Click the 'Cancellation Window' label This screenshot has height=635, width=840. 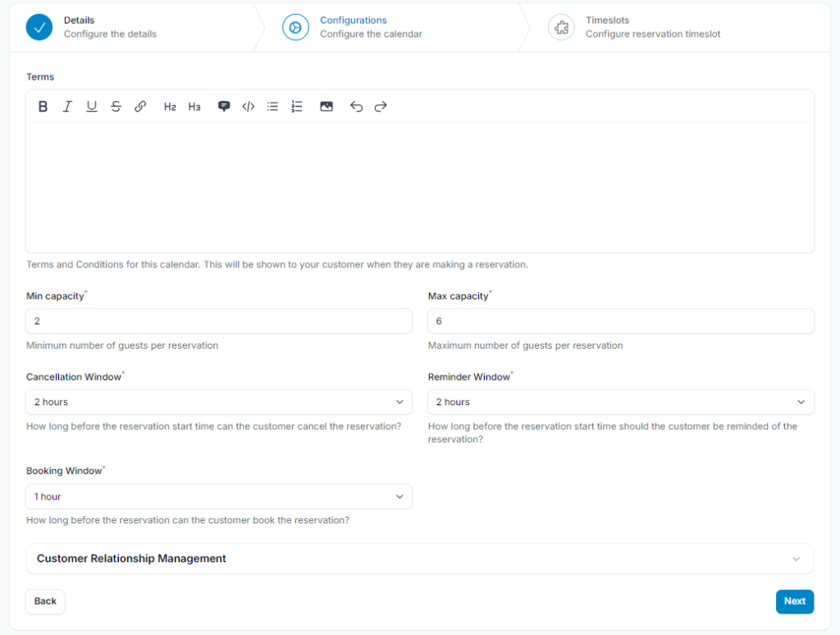[x=74, y=377]
